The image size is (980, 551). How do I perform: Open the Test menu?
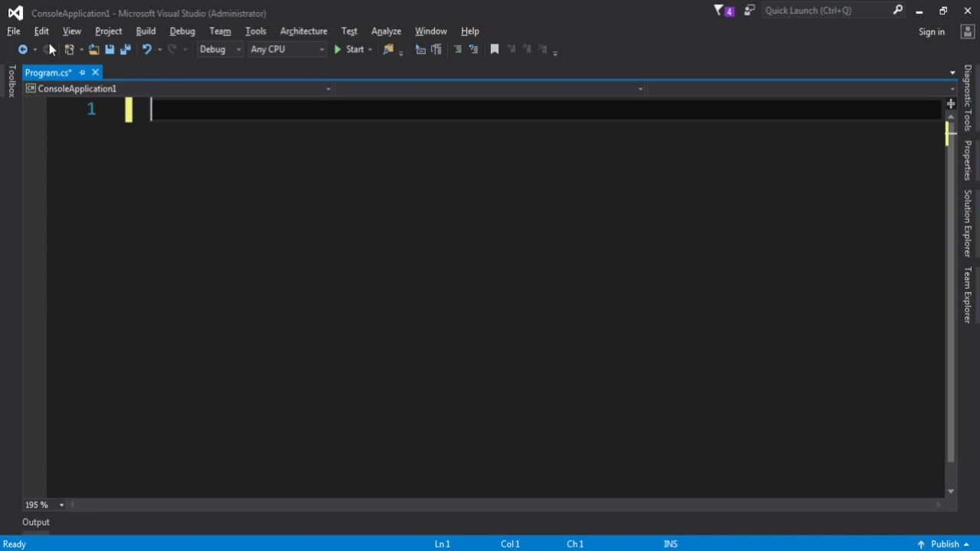coord(349,31)
